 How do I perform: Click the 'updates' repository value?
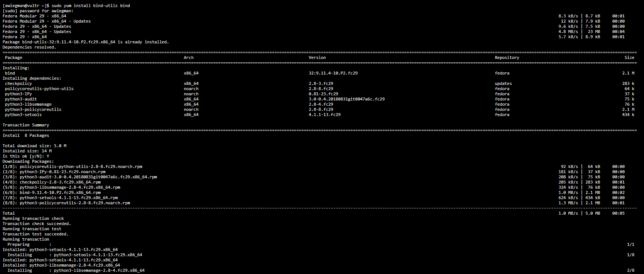[503, 83]
